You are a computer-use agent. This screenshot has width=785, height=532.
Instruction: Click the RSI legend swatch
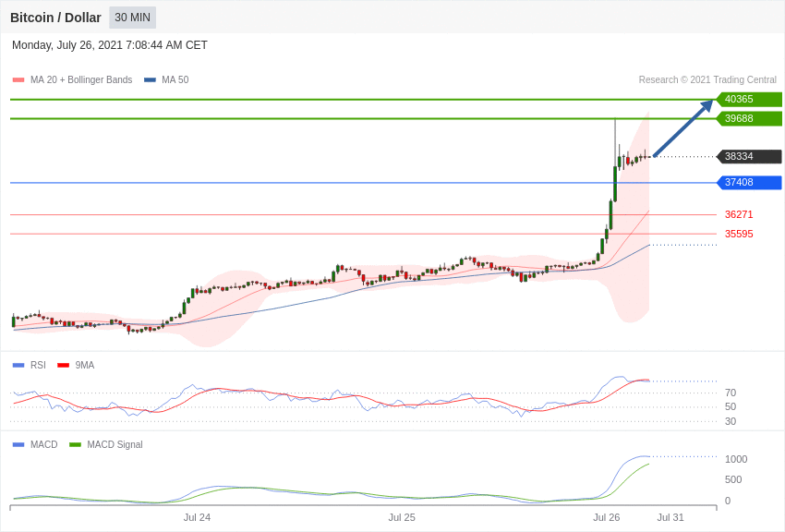[18, 366]
